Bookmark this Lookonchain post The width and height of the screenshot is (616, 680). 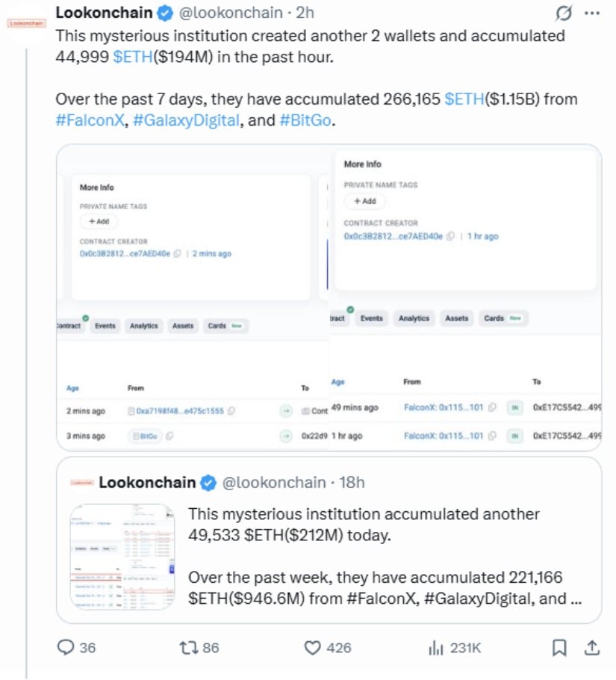(559, 648)
